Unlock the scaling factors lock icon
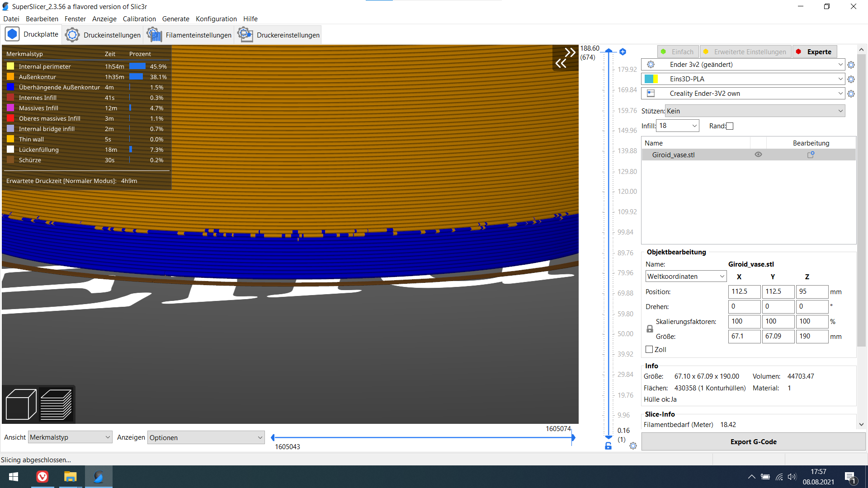Viewport: 868px width, 488px height. click(650, 328)
